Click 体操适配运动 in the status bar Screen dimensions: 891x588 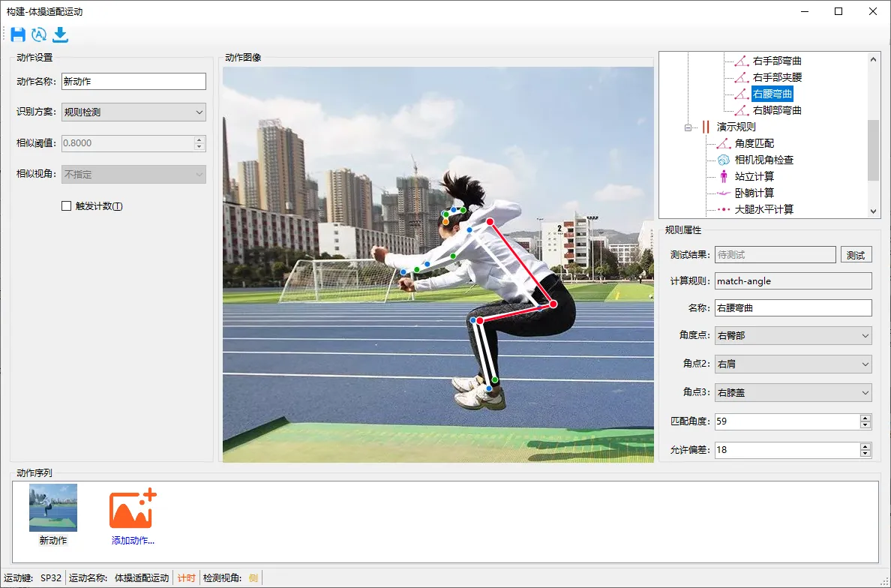point(142,577)
